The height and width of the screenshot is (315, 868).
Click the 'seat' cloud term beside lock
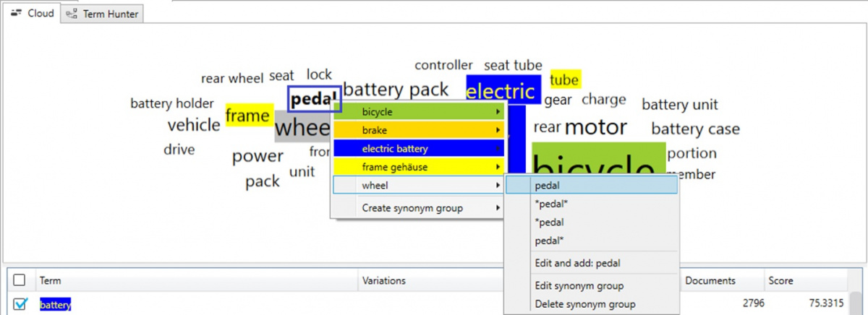click(282, 76)
